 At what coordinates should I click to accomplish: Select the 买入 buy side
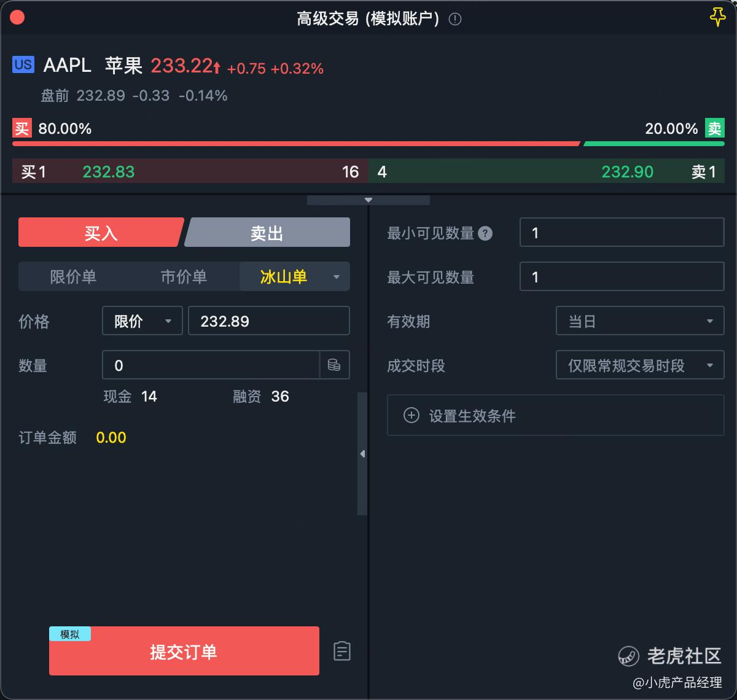tap(101, 233)
